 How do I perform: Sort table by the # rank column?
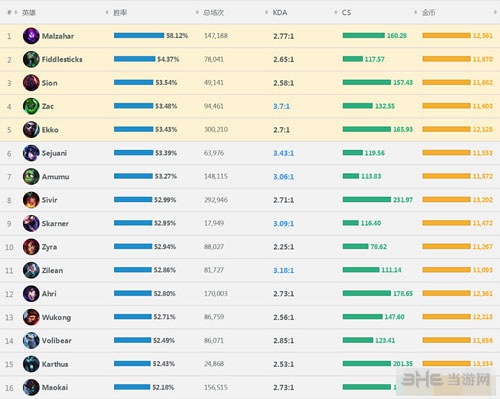pyautogui.click(x=9, y=12)
